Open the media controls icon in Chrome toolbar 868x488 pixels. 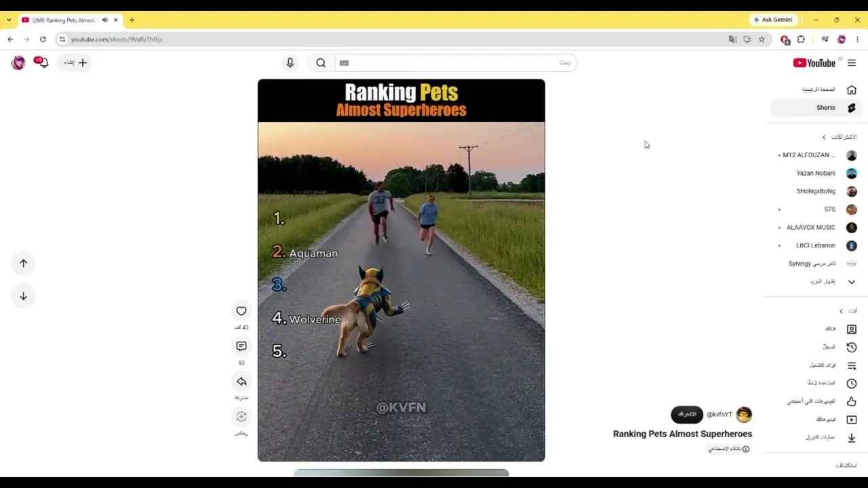click(825, 39)
